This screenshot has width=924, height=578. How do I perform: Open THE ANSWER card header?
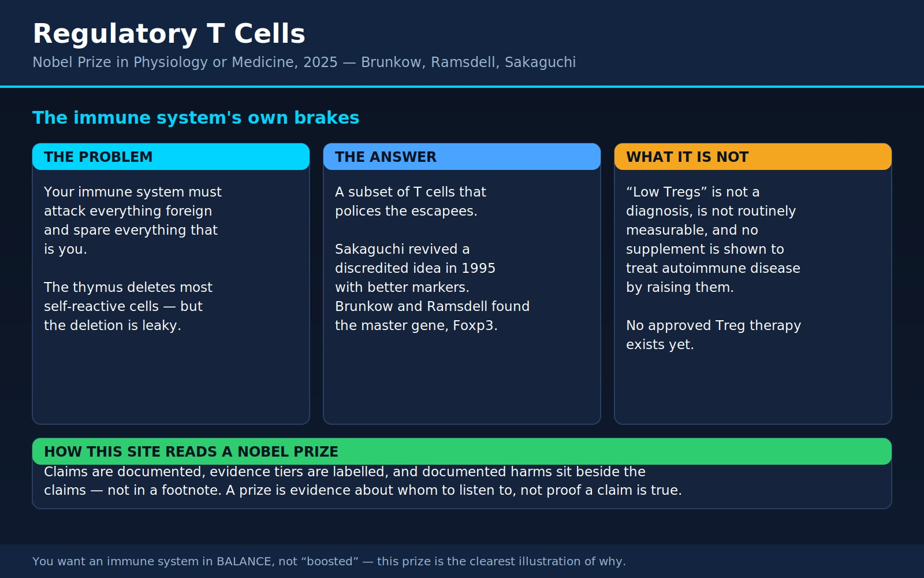pyautogui.click(x=462, y=157)
